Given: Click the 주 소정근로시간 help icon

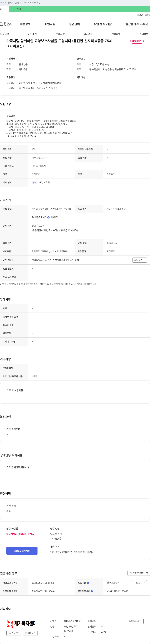Looking at the screenshot, I should (x=48, y=218).
